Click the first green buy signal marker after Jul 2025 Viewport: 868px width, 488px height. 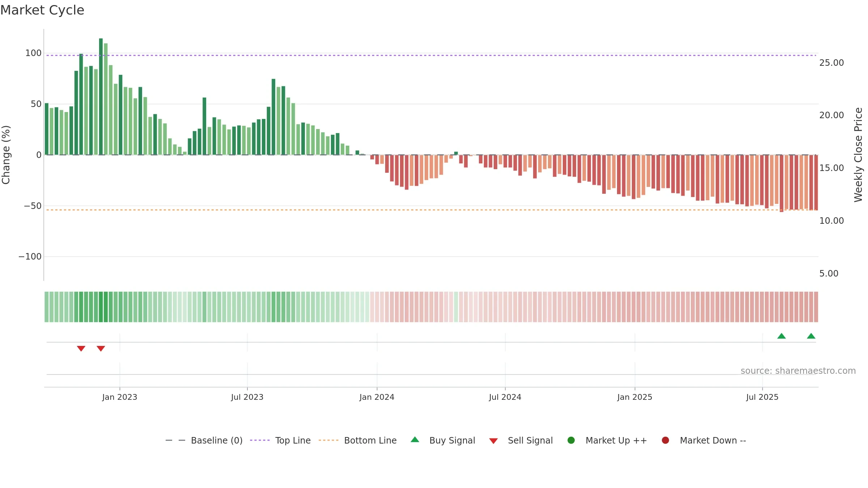point(782,336)
